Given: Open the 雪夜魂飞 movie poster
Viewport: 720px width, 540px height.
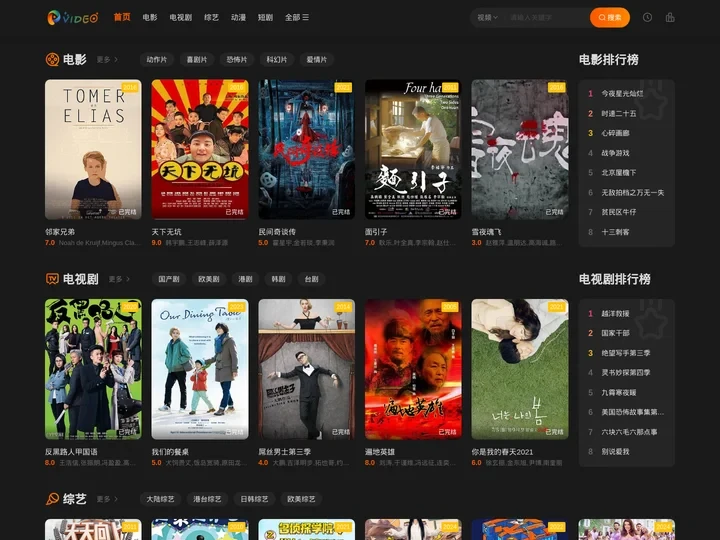Looking at the screenshot, I should pos(520,149).
